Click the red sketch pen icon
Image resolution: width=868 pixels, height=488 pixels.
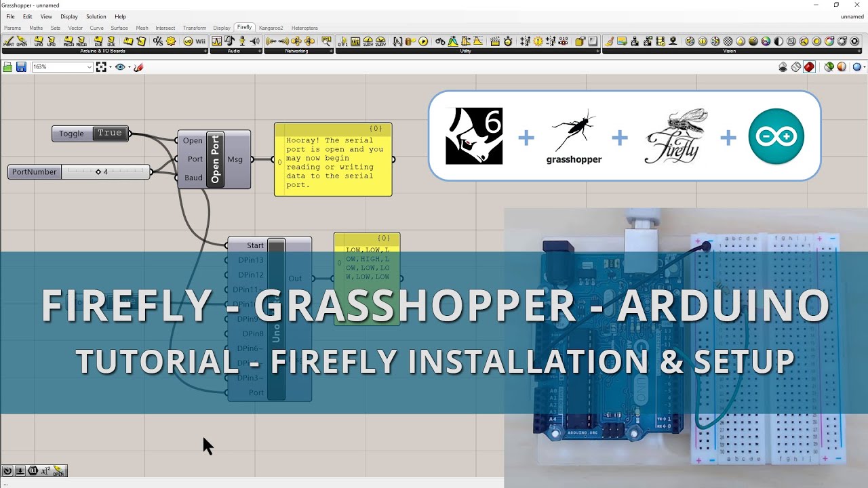(x=138, y=67)
